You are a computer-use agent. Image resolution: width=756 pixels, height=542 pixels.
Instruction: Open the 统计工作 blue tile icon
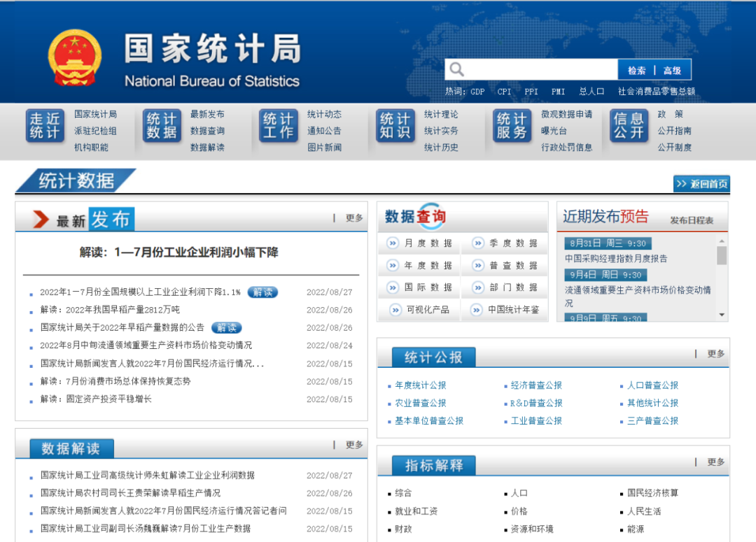(x=278, y=126)
